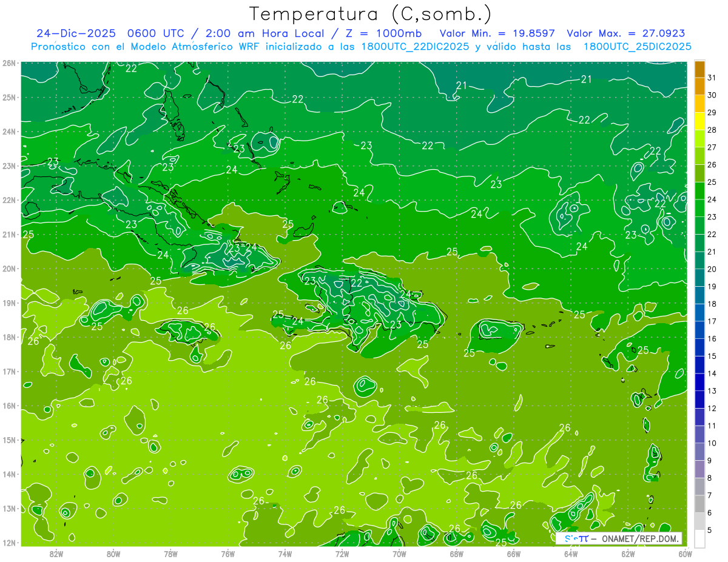Click color scale label "12"
The height and width of the screenshot is (562, 728).
(x=712, y=408)
